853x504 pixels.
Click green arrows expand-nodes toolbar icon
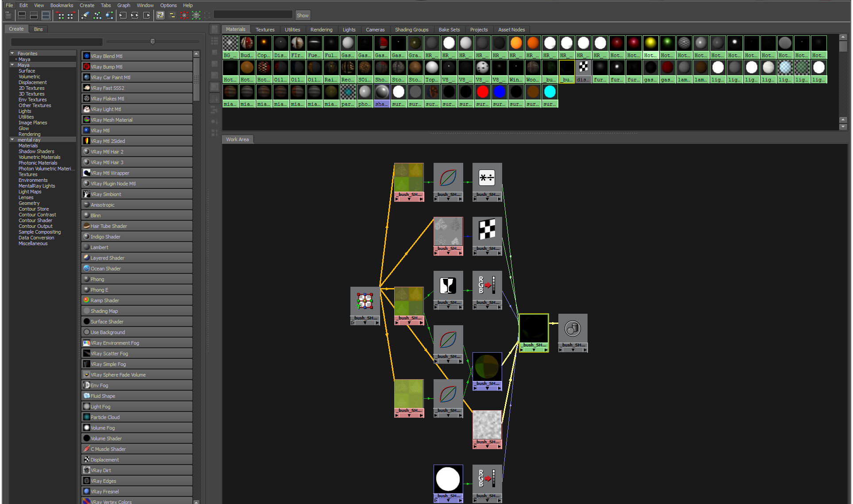click(x=196, y=15)
